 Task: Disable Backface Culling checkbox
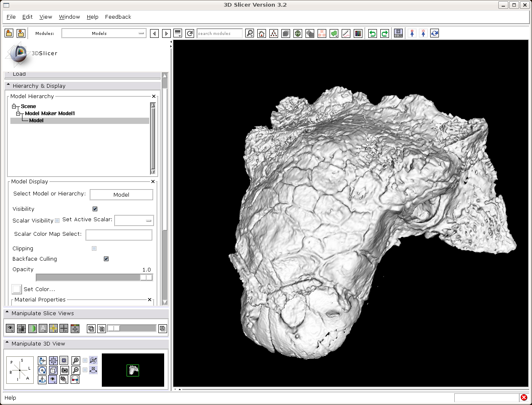tap(106, 259)
